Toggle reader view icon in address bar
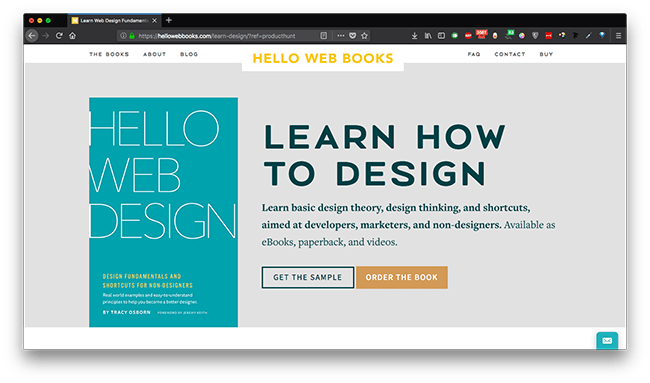This screenshot has height=383, width=650. point(324,36)
